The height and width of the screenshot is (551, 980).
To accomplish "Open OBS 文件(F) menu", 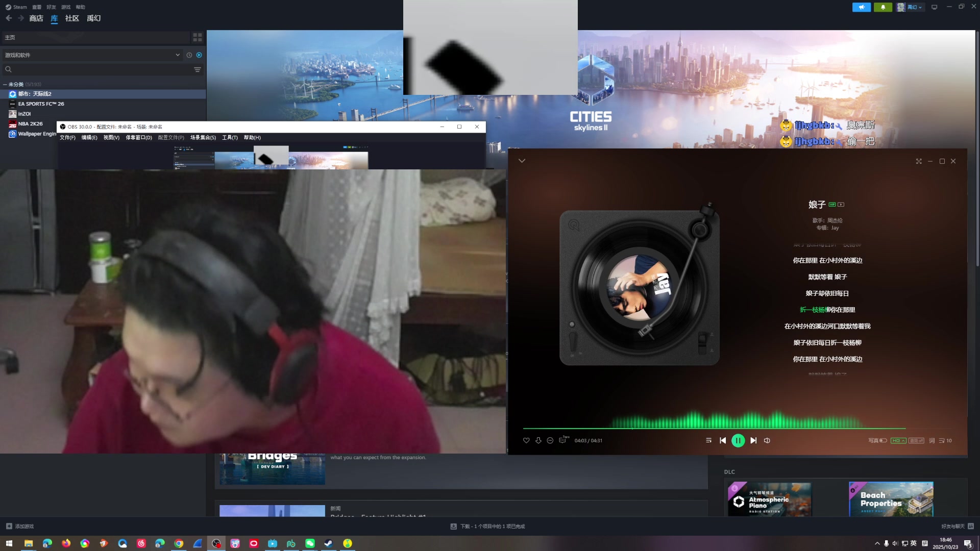I will [x=67, y=137].
